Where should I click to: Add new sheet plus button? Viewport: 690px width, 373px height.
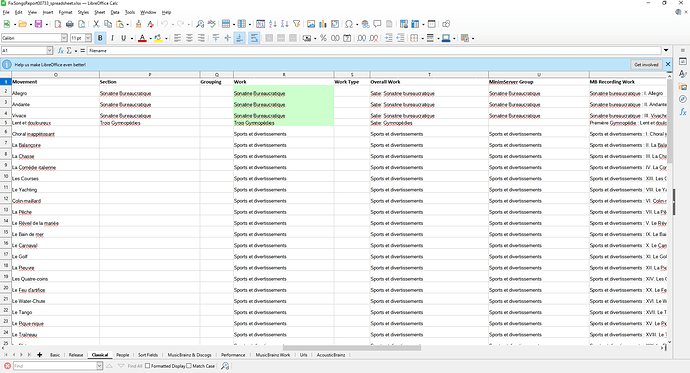click(x=40, y=355)
